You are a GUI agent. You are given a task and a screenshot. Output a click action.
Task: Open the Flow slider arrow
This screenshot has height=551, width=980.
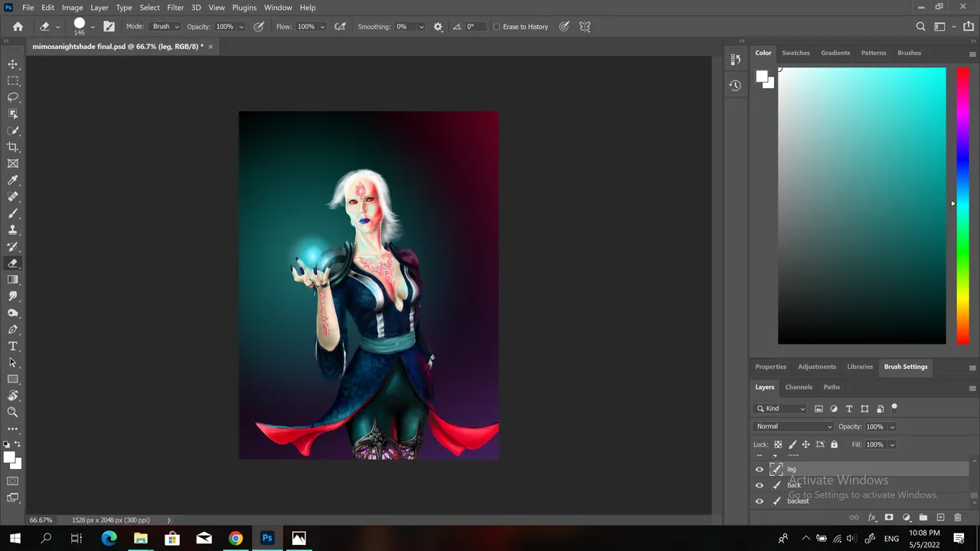coord(322,27)
